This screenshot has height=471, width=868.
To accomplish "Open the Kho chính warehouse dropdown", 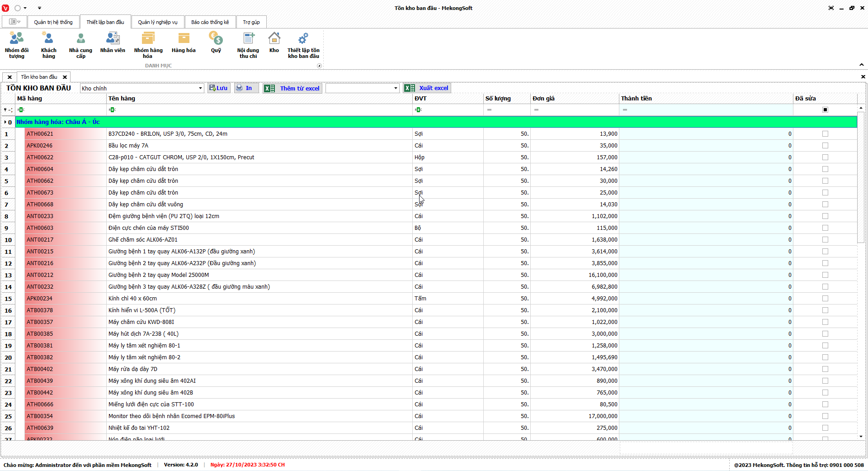I will (200, 88).
